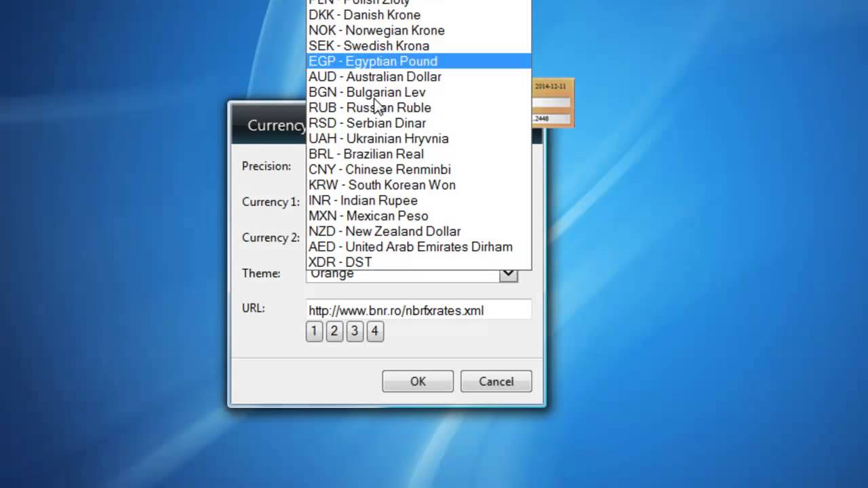Open the Theme dropdown arrow
The height and width of the screenshot is (488, 868).
pyautogui.click(x=509, y=274)
